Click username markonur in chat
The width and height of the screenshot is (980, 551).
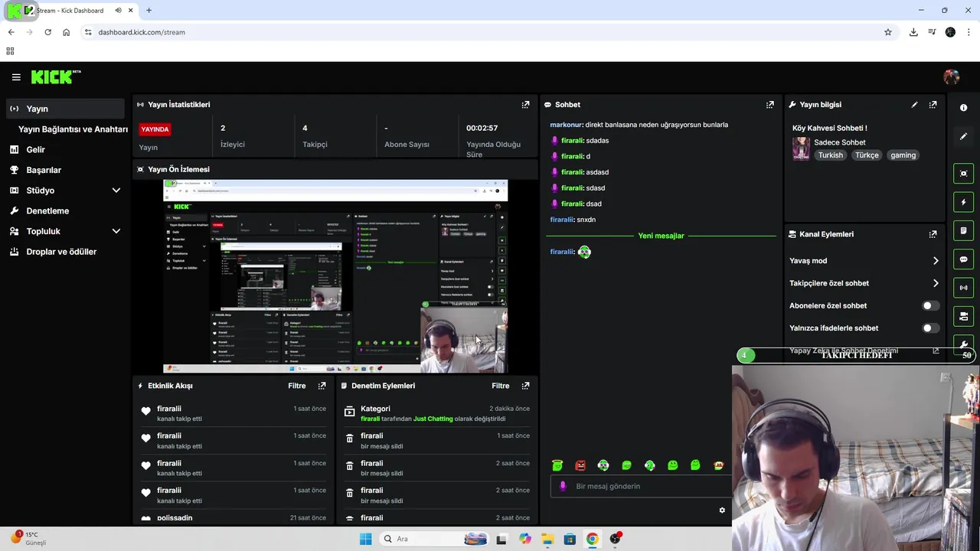567,125
